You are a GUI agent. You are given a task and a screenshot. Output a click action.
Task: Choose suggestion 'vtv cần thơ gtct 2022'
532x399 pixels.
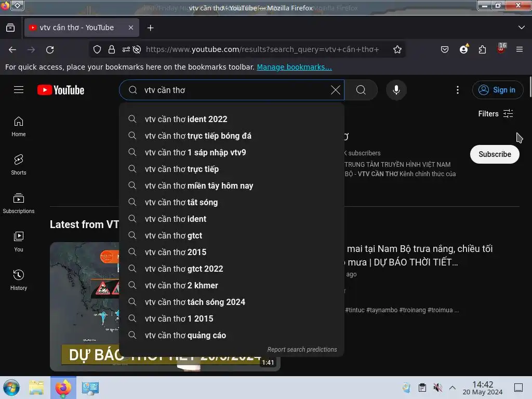(232, 269)
